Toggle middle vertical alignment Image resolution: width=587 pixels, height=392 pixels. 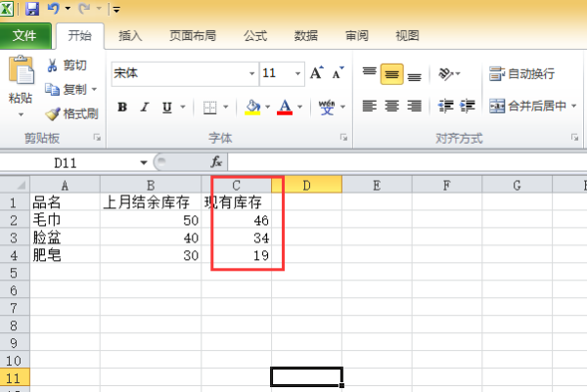click(x=391, y=74)
